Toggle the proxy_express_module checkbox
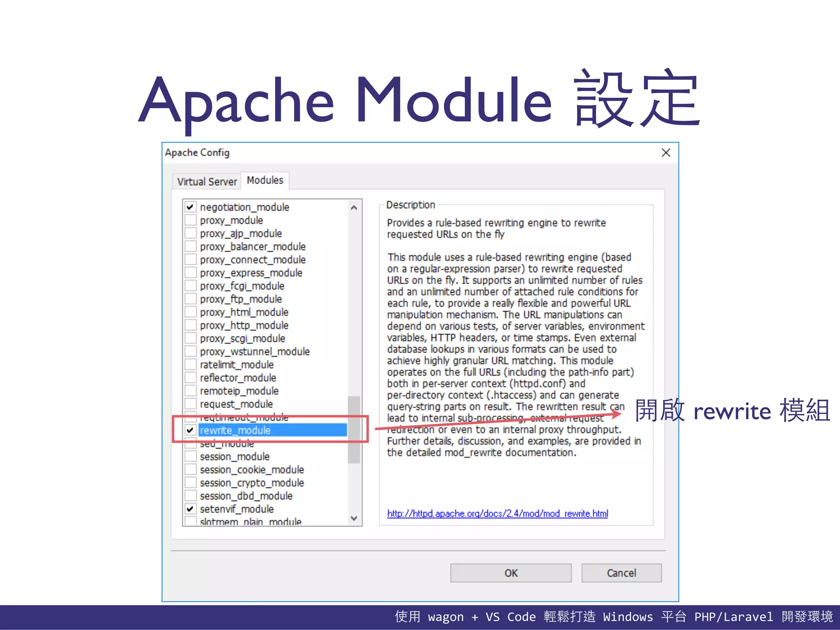840x630 pixels. [x=190, y=273]
